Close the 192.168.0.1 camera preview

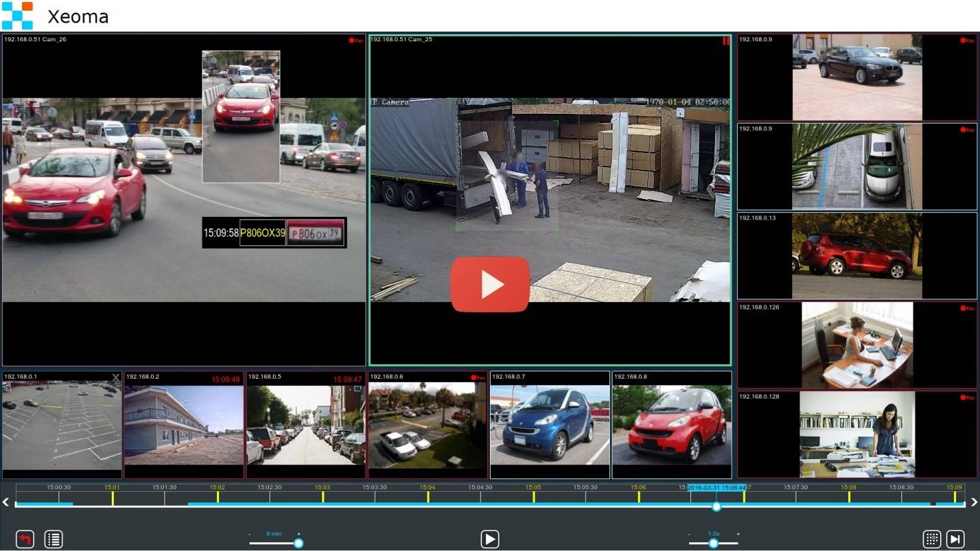click(x=116, y=377)
